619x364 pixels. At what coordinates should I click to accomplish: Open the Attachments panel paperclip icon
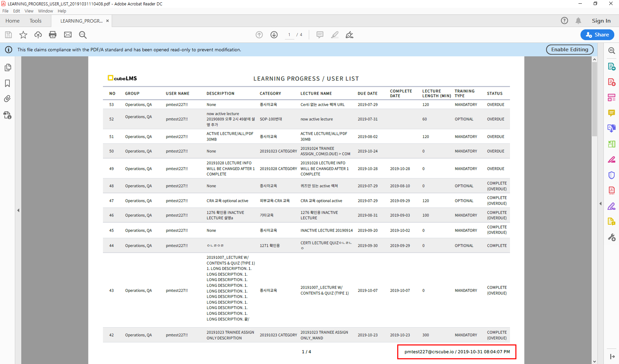7,99
